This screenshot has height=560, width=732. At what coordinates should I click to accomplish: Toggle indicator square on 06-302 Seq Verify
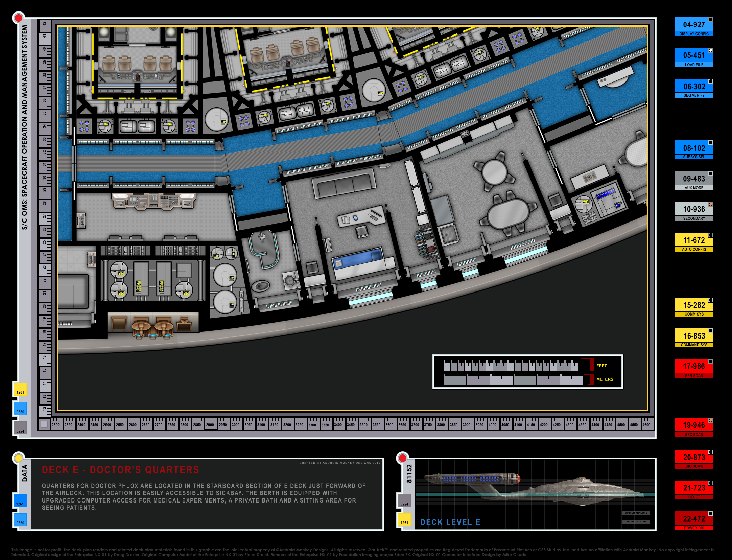(x=710, y=81)
